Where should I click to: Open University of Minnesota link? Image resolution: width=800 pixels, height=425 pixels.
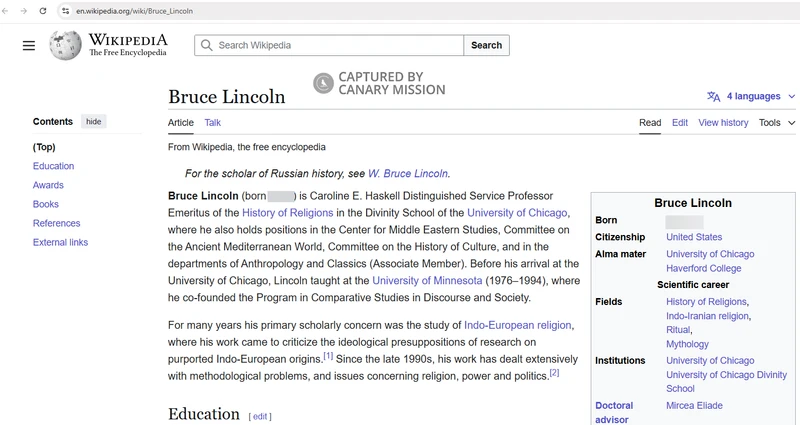[x=427, y=281]
